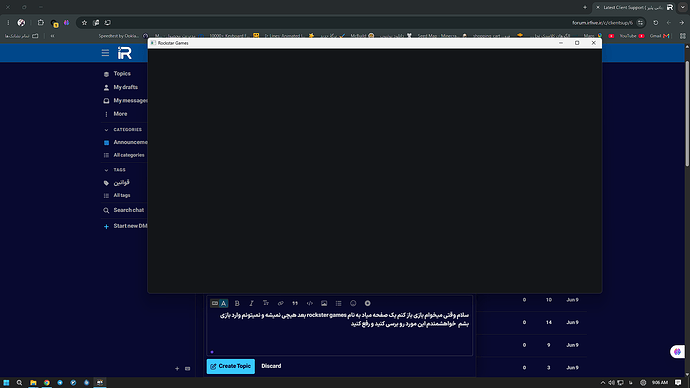The image size is (690, 388).
Task: Click the page vertical scrollbar
Action: pos(687,114)
